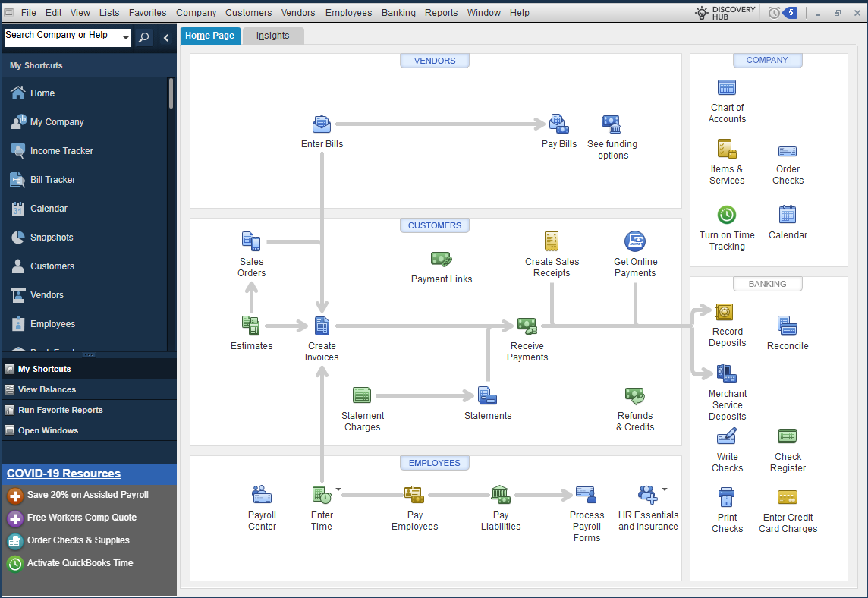Open Create Invoices workflow icon

[x=322, y=326]
